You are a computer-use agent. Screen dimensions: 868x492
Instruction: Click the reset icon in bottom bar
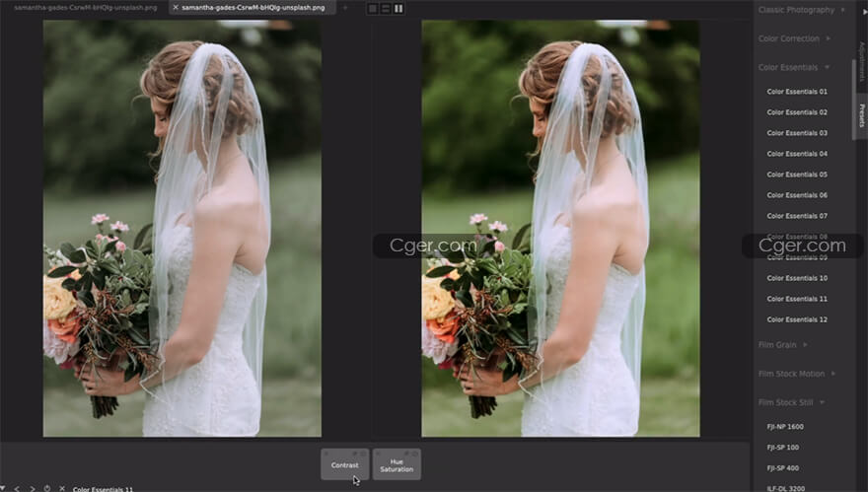46,488
